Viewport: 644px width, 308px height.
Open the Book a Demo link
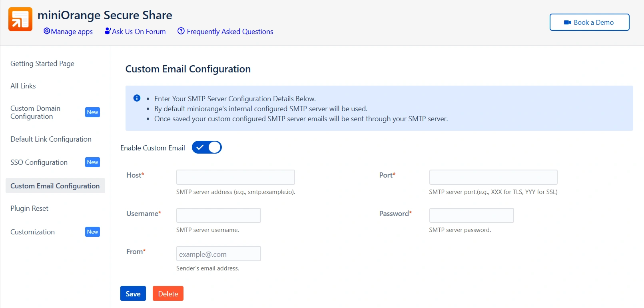[x=589, y=22]
